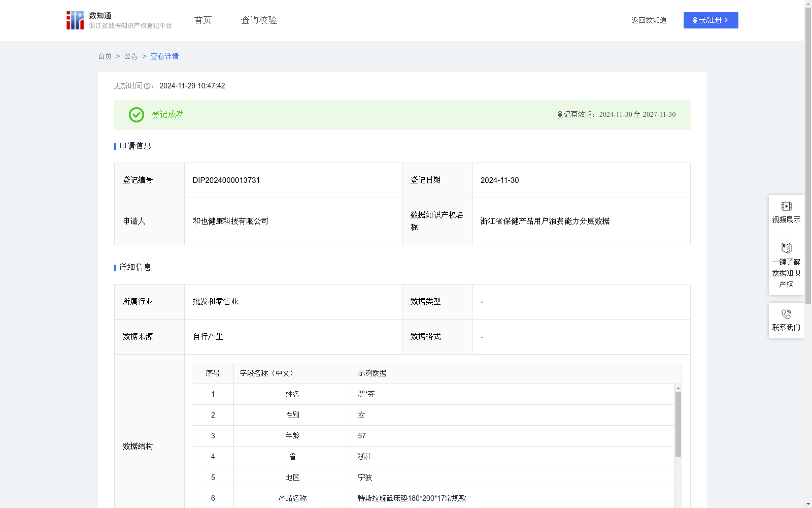Image resolution: width=812 pixels, height=508 pixels.
Task: Click the 登记有效期 validity period text
Action: click(x=616, y=115)
